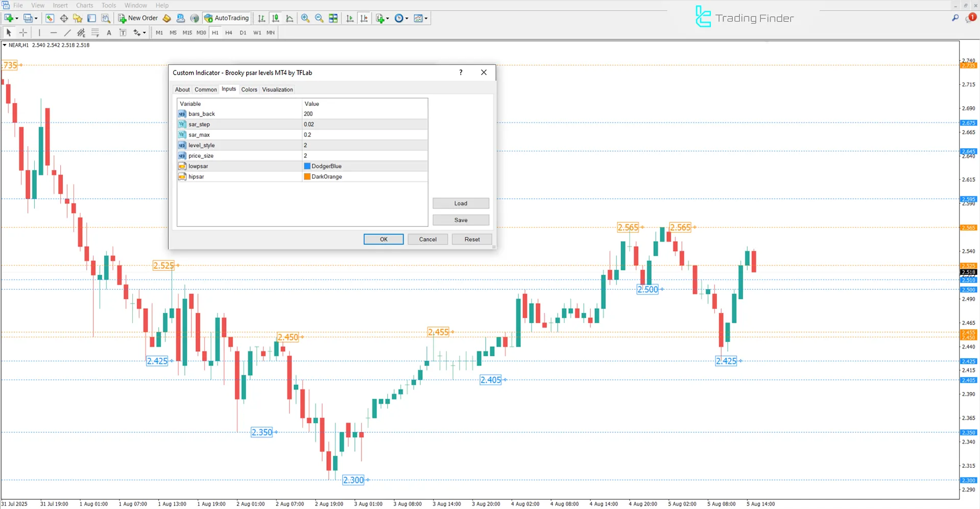This screenshot has width=980, height=509.
Task: Toggle AutoTrading on
Action: pyautogui.click(x=226, y=18)
